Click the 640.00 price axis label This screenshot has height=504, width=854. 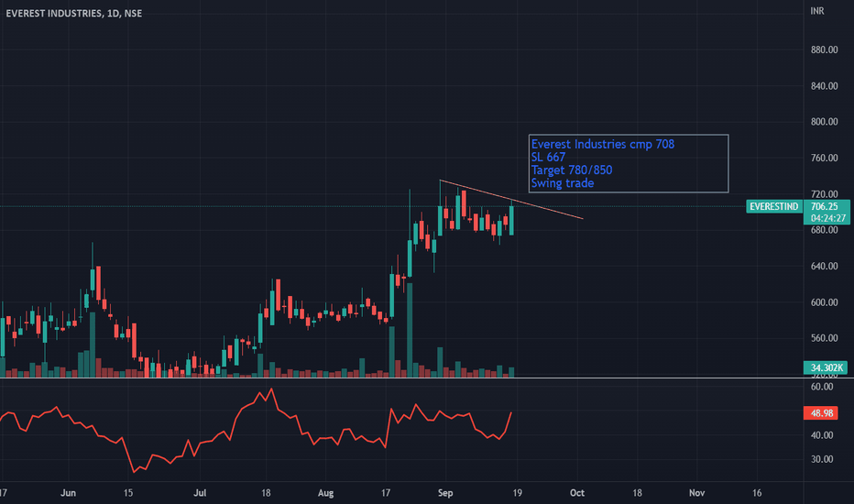coord(824,267)
